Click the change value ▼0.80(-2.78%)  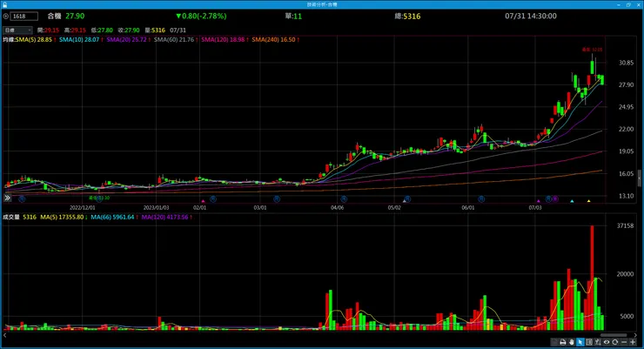201,16
